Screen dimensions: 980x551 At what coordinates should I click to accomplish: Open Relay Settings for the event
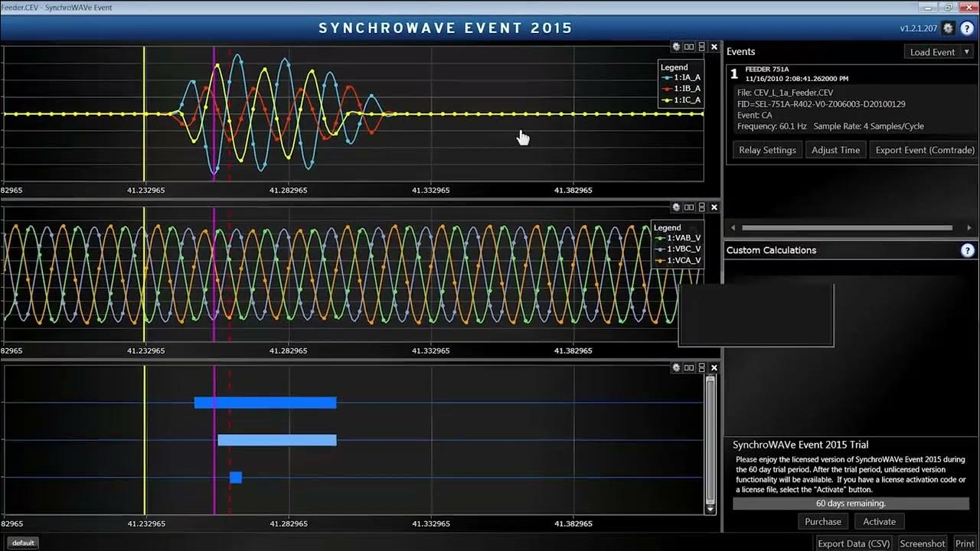(x=767, y=150)
